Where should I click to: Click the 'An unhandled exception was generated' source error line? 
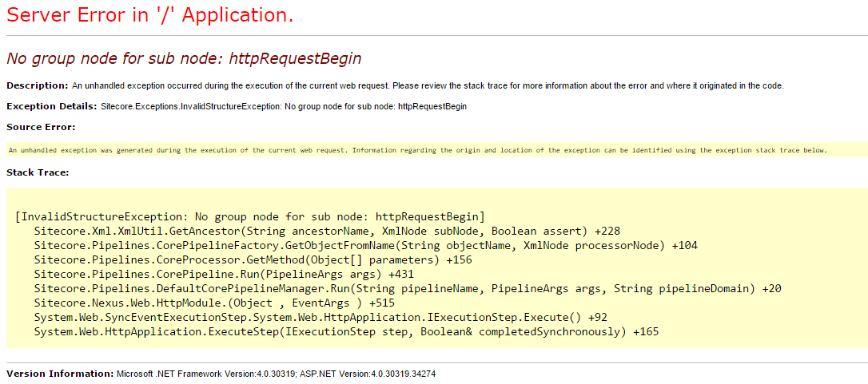(x=418, y=150)
